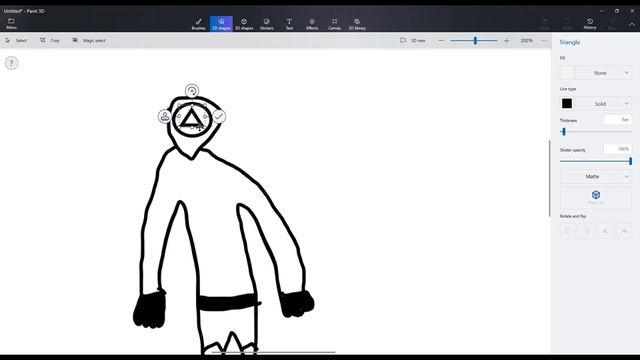Click the Paste button
640x360 pixels.
pyautogui.click(x=544, y=24)
